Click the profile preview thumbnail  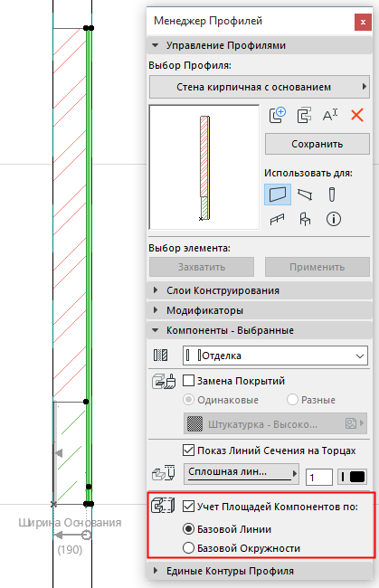204,167
